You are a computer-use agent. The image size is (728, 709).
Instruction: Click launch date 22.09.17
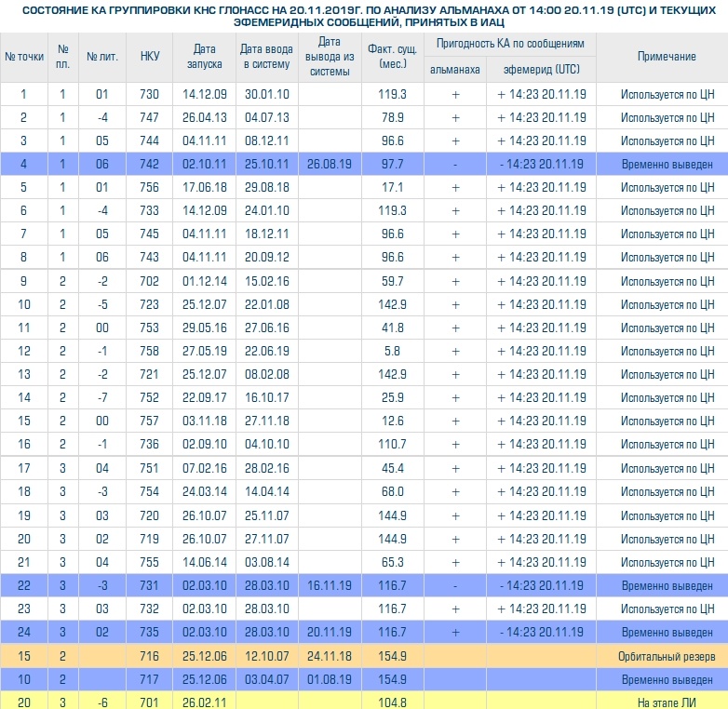tap(204, 397)
